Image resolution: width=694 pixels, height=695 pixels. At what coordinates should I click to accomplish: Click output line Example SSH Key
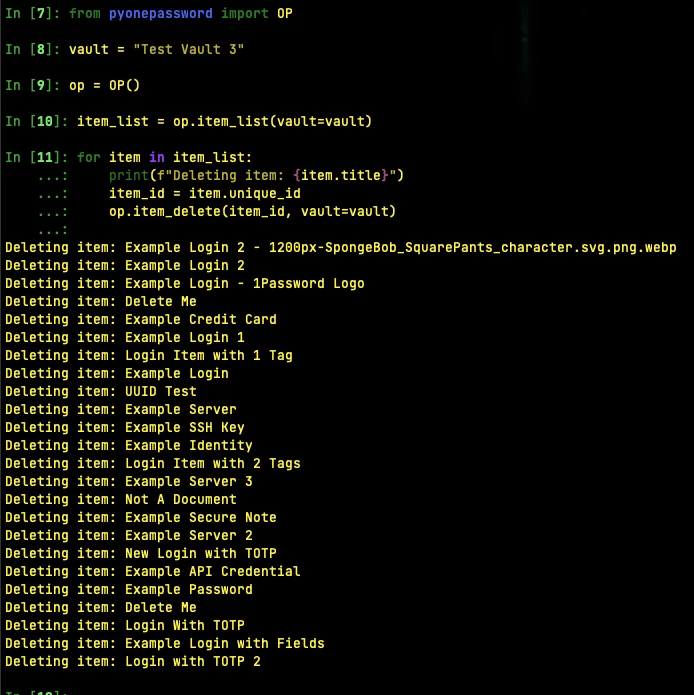[x=125, y=427]
